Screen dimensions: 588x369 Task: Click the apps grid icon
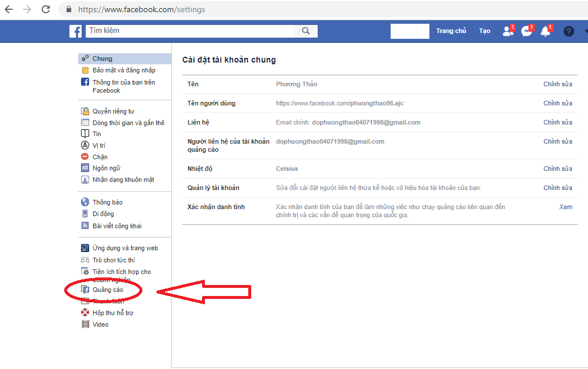[x=85, y=248]
